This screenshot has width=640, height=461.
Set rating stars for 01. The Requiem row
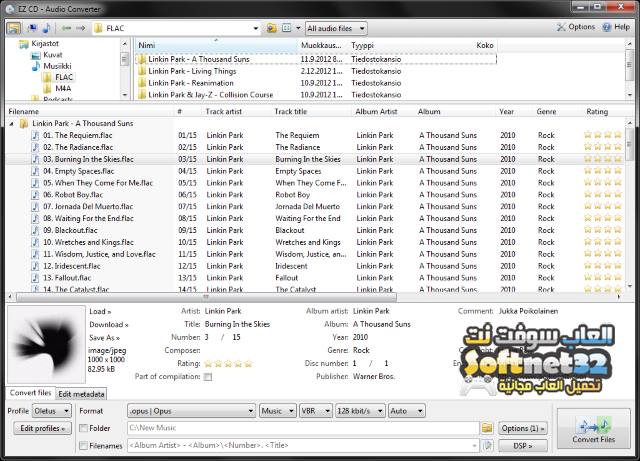tap(603, 135)
